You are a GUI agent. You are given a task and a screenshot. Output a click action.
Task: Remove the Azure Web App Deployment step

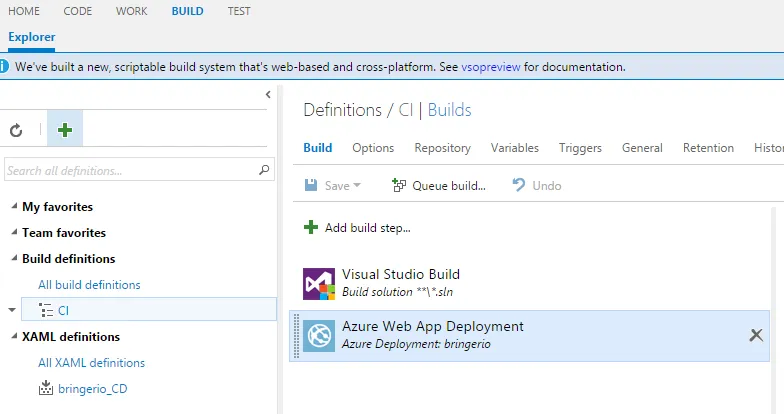(756, 335)
